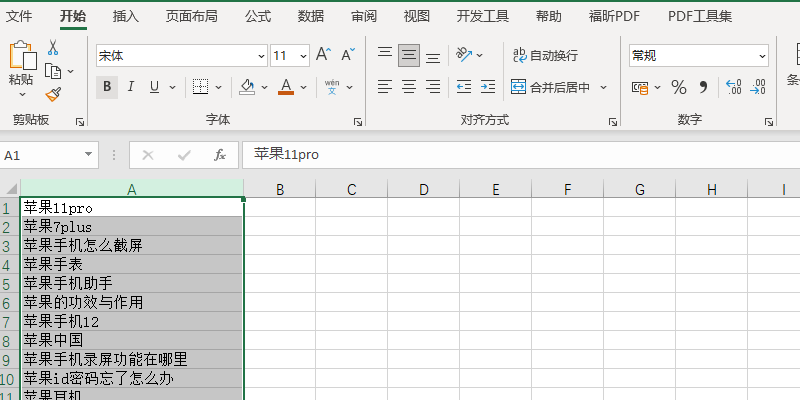The image size is (800, 400).
Task: Select column B header
Action: [280, 190]
